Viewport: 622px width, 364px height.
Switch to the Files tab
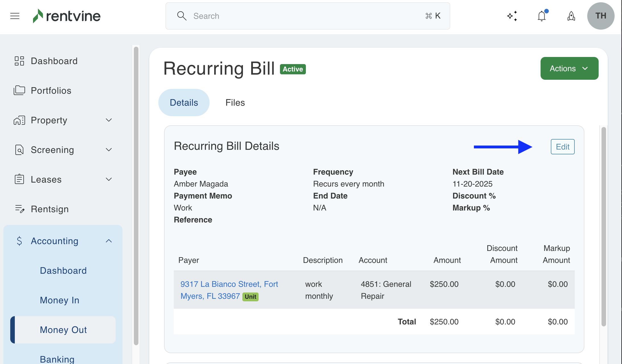tap(235, 103)
